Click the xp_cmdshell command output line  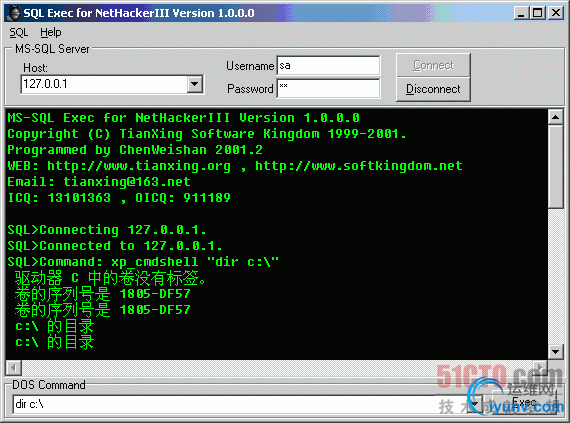143,262
